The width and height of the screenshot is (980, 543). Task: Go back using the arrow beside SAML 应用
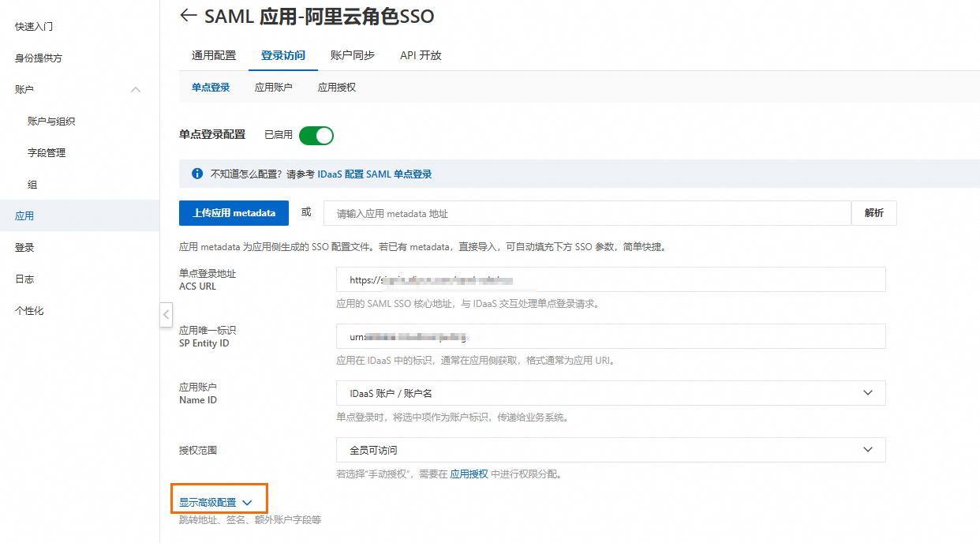(188, 16)
